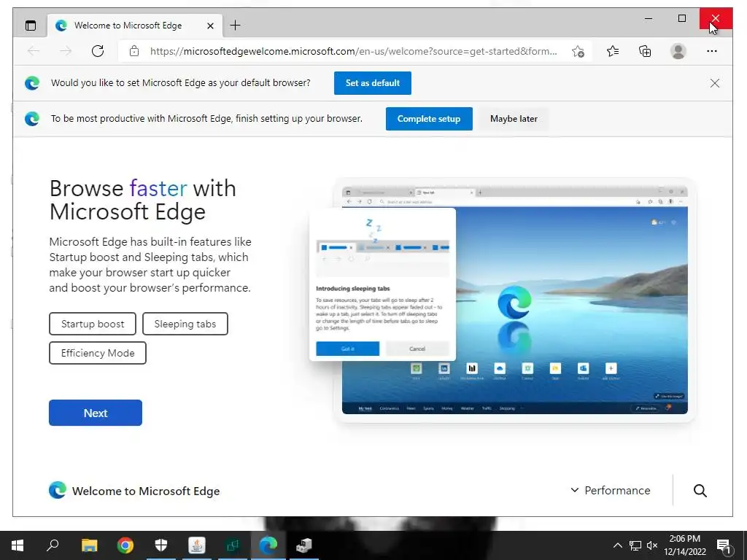Select the Sleeping tabs feature button
The width and height of the screenshot is (747, 560).
point(185,324)
